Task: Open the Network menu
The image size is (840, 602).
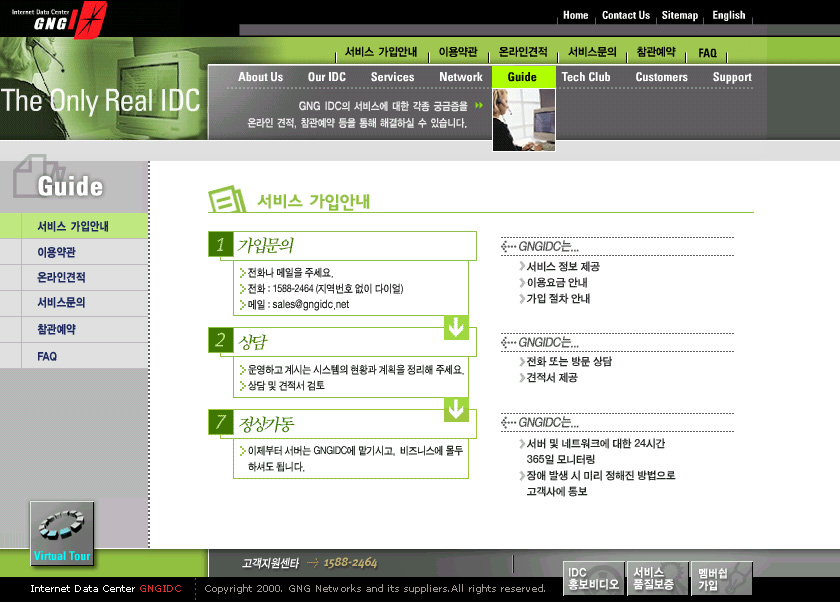Action: [x=461, y=77]
